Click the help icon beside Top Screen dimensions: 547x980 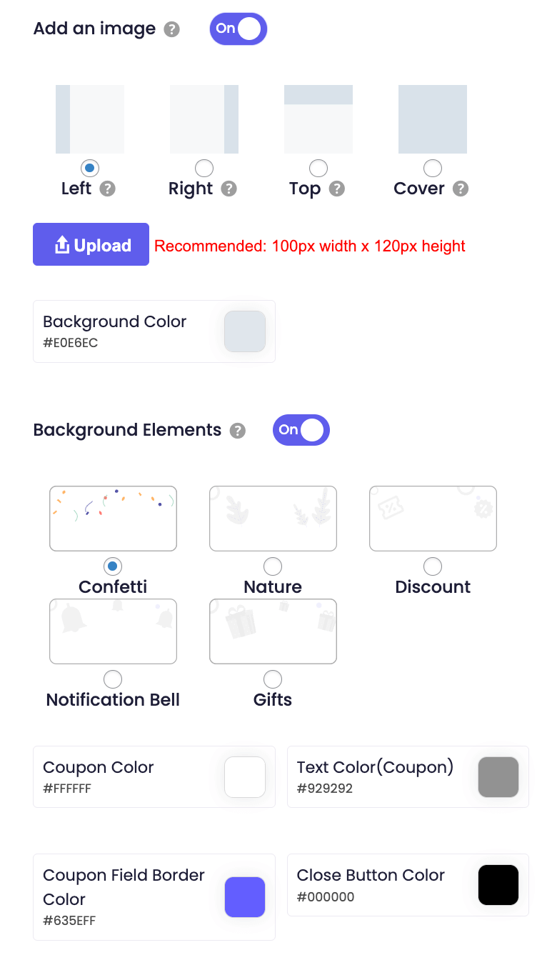point(336,189)
